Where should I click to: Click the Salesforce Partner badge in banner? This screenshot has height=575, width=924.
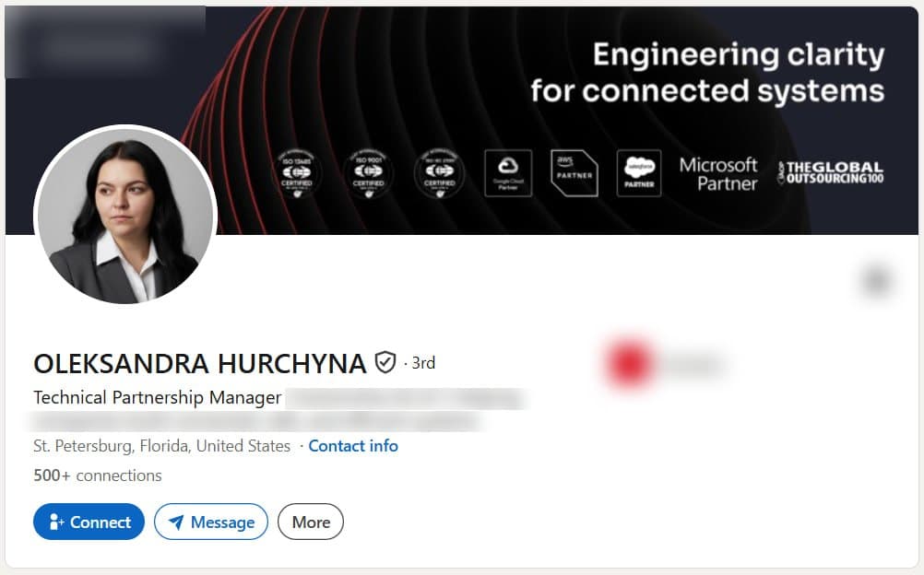[x=639, y=172]
